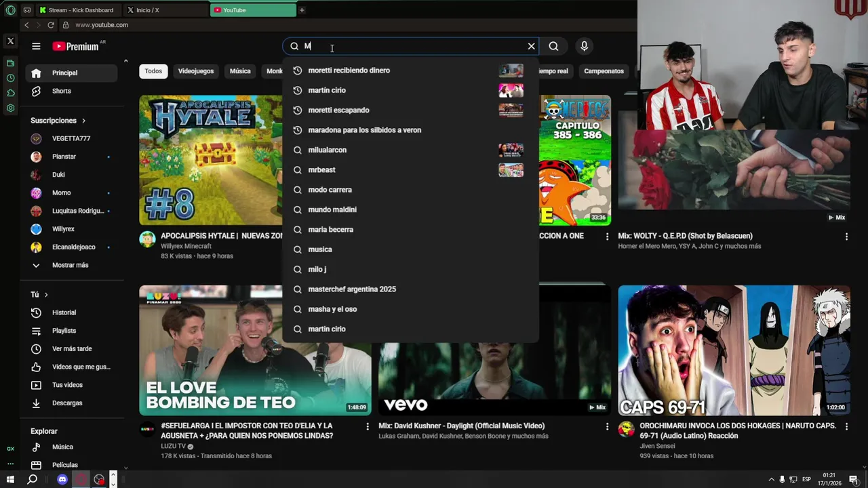This screenshot has width=868, height=488.
Task: Switch to Inicio / X tab
Action: click(x=166, y=10)
